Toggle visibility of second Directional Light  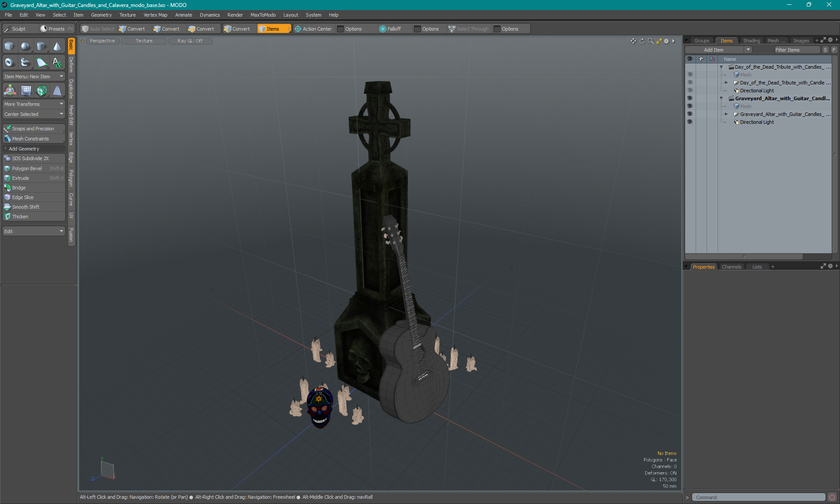[x=690, y=122]
